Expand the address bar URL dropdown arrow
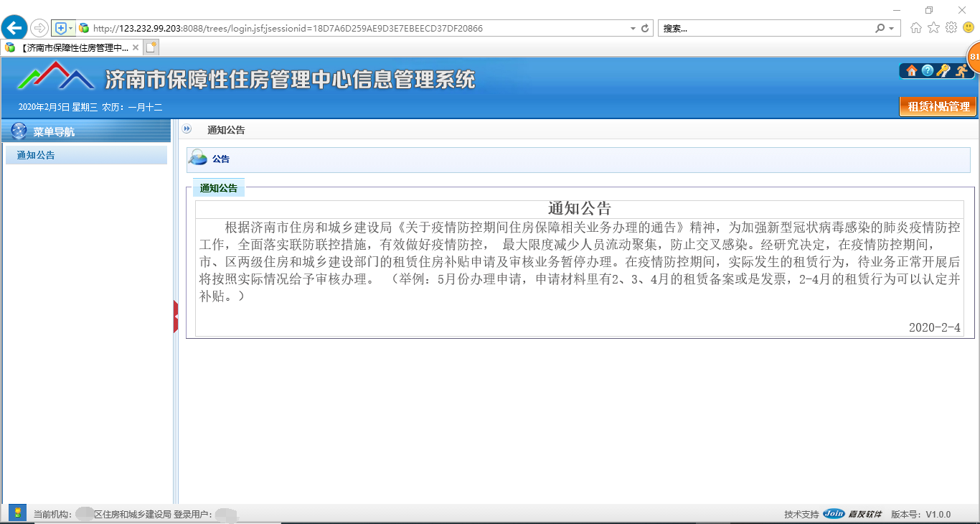 pos(633,29)
